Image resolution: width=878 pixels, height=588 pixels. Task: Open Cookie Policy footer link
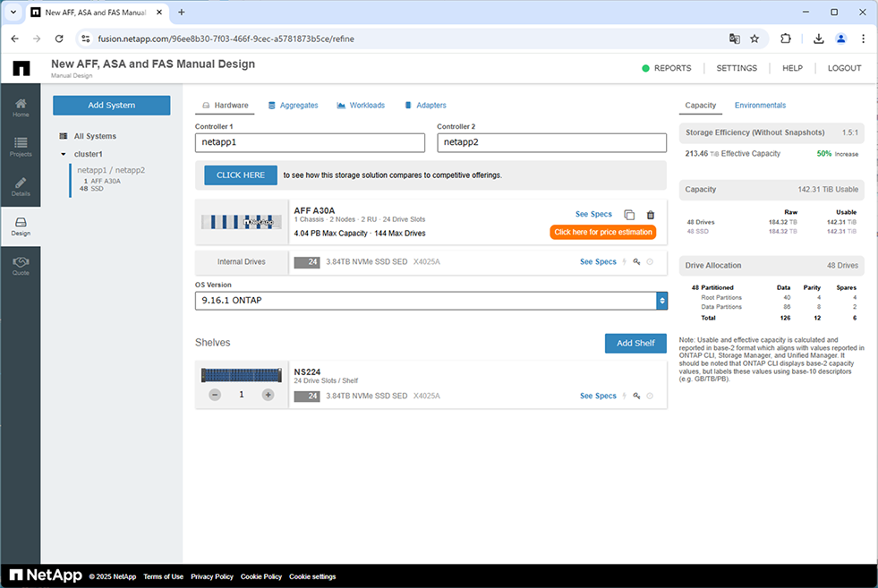pos(261,576)
